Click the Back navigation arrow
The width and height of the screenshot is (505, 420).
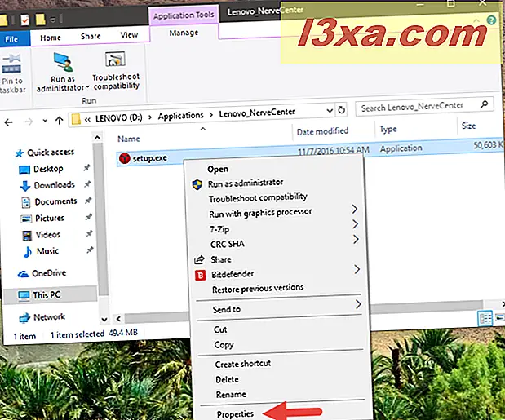[9, 122]
